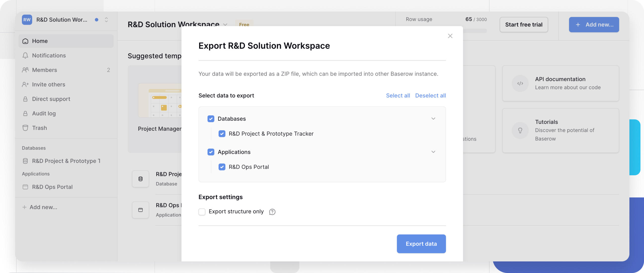644x273 pixels.
Task: Uncheck the Applications checkbox
Action: point(211,152)
